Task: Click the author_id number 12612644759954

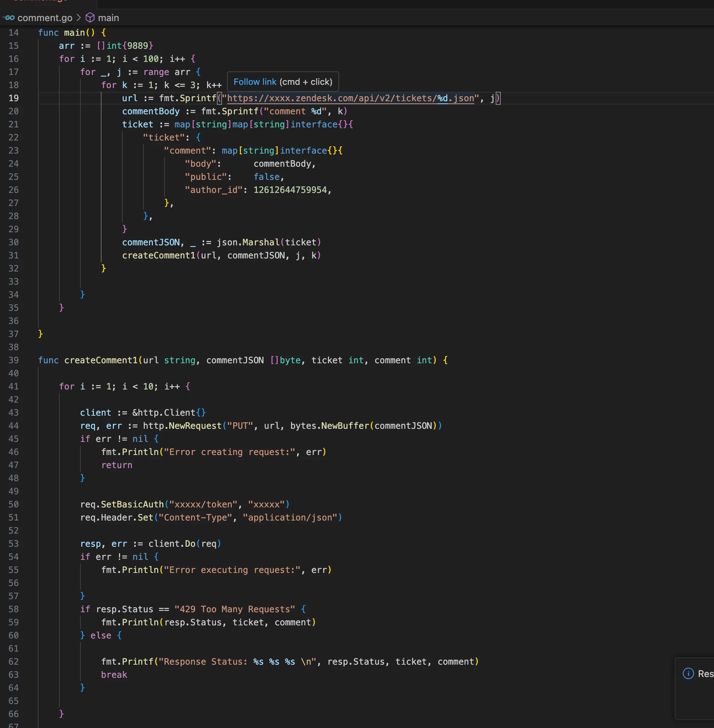Action: 290,190
